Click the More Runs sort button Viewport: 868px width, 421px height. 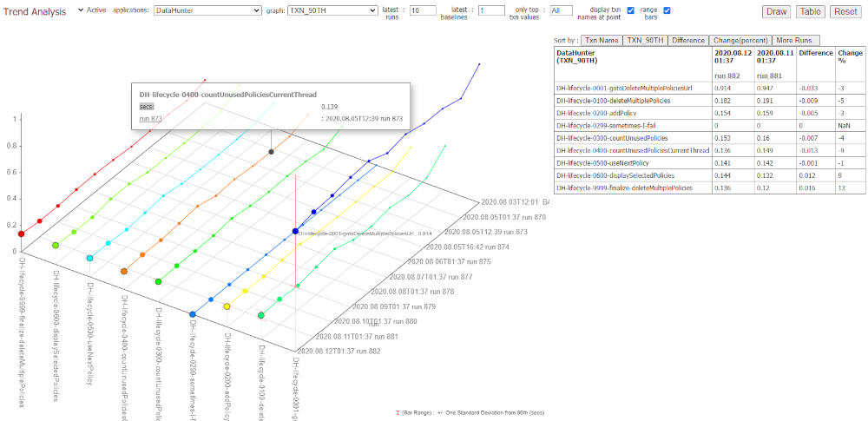coord(796,41)
